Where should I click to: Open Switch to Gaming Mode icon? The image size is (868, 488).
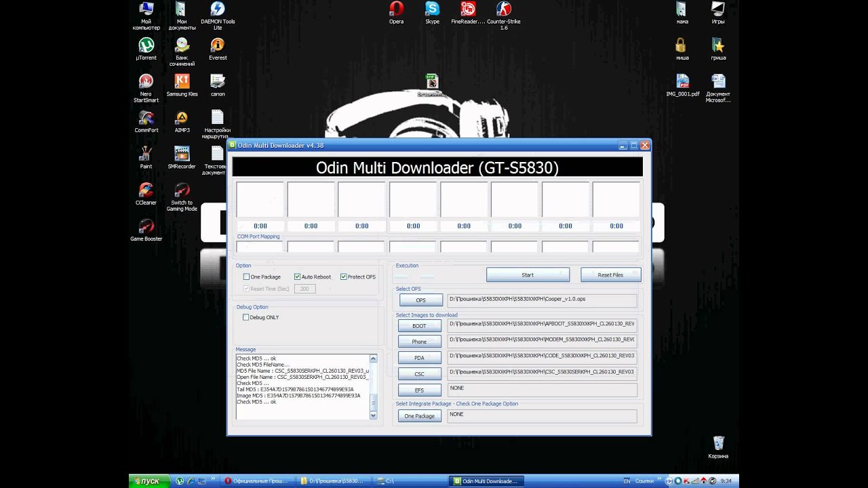pyautogui.click(x=182, y=197)
